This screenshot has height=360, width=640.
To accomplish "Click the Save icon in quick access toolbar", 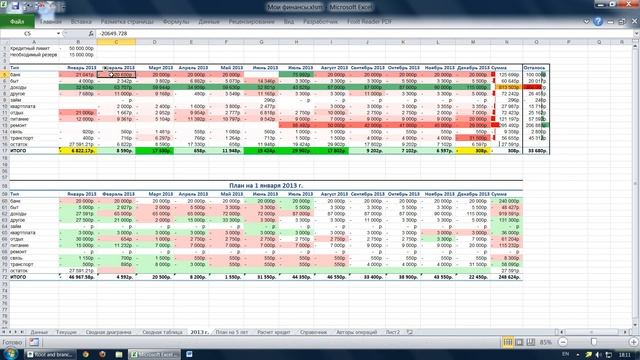I will [x=16, y=6].
